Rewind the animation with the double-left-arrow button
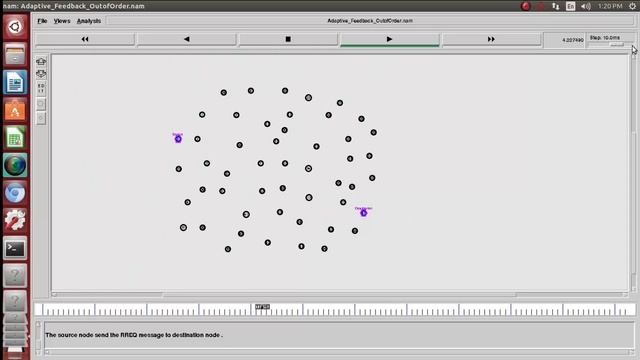 (85, 39)
